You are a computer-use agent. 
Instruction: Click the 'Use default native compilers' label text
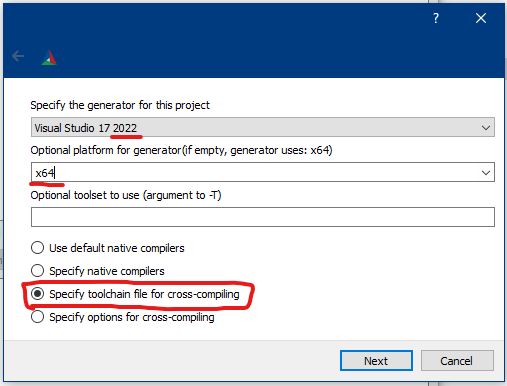click(117, 248)
